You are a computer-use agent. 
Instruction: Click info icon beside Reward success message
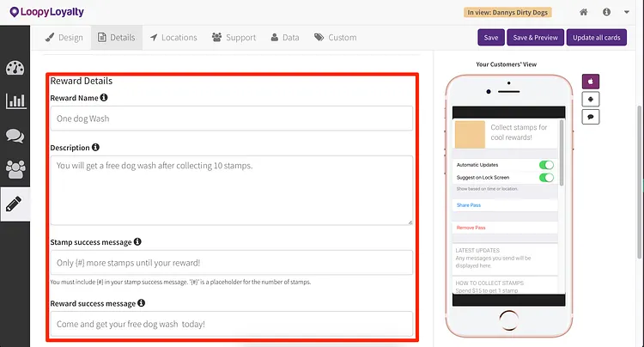pyautogui.click(x=142, y=303)
